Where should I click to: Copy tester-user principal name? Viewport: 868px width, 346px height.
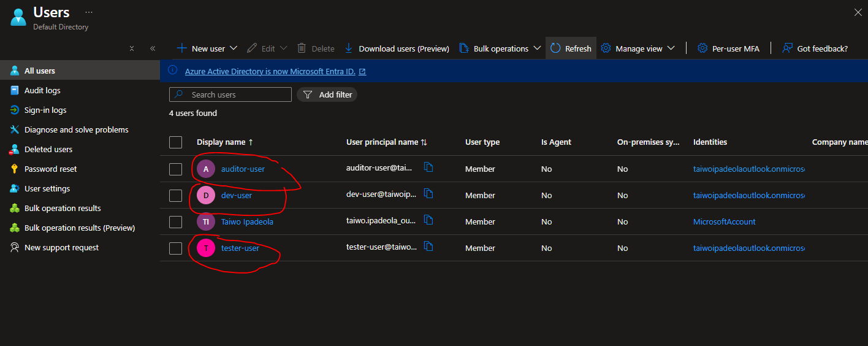pyautogui.click(x=428, y=246)
